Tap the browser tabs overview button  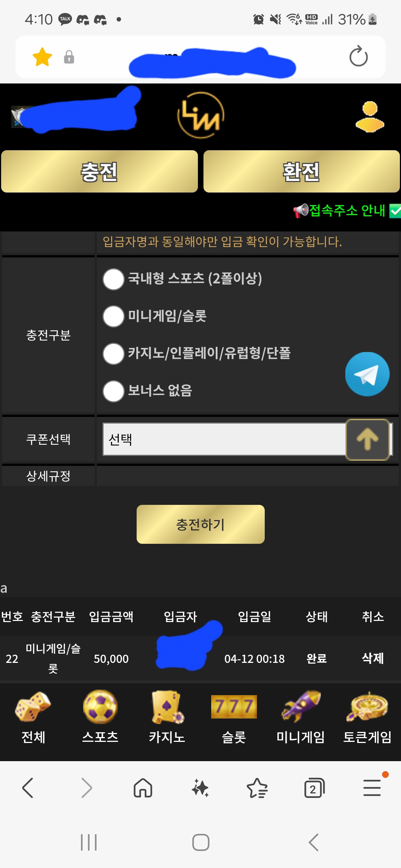314,788
